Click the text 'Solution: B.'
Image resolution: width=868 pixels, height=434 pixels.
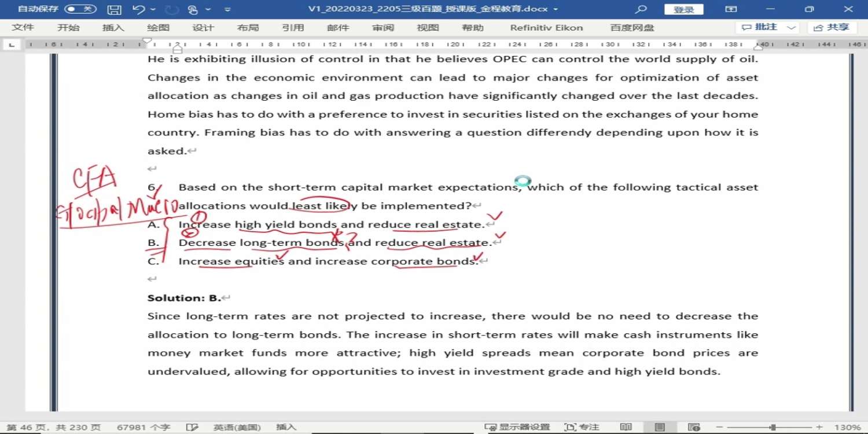[x=185, y=298]
